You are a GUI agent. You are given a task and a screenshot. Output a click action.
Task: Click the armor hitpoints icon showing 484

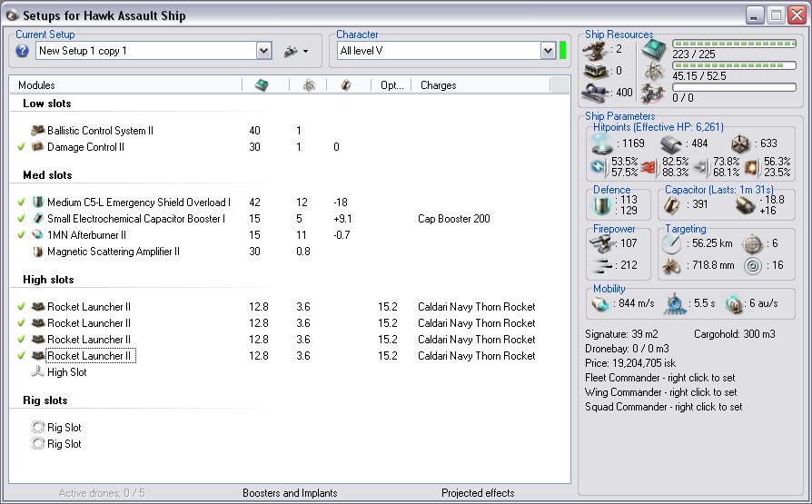[x=671, y=144]
